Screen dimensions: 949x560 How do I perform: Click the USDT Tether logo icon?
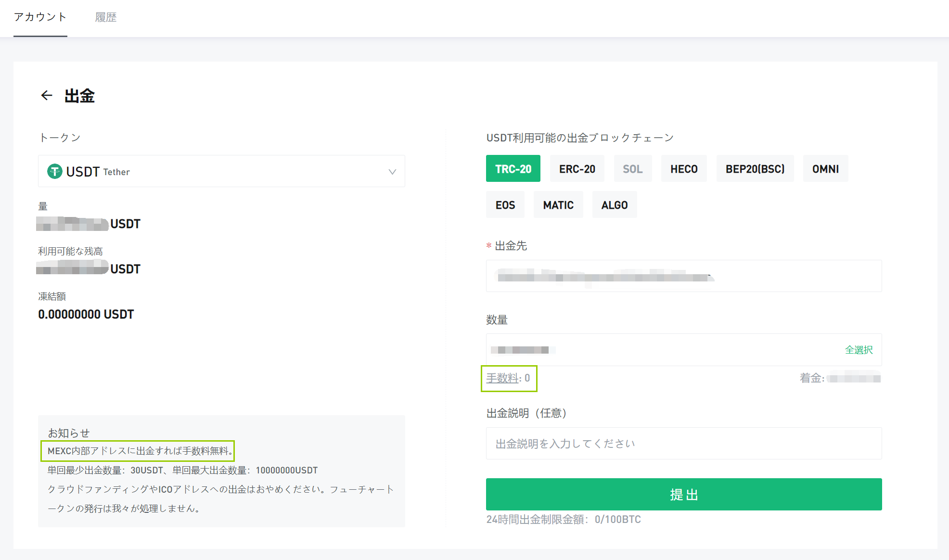click(x=54, y=171)
